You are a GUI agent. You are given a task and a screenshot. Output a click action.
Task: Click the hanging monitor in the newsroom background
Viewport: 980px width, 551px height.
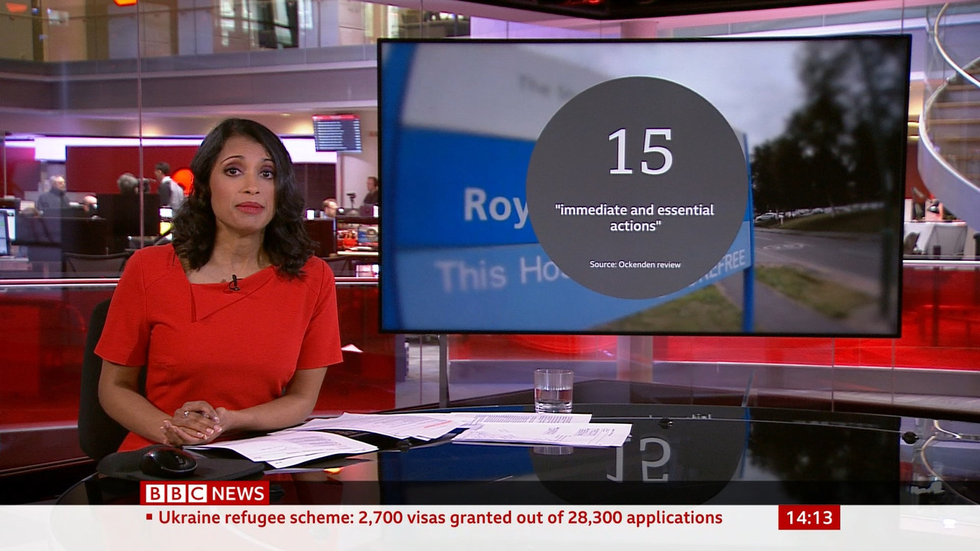pos(337,133)
